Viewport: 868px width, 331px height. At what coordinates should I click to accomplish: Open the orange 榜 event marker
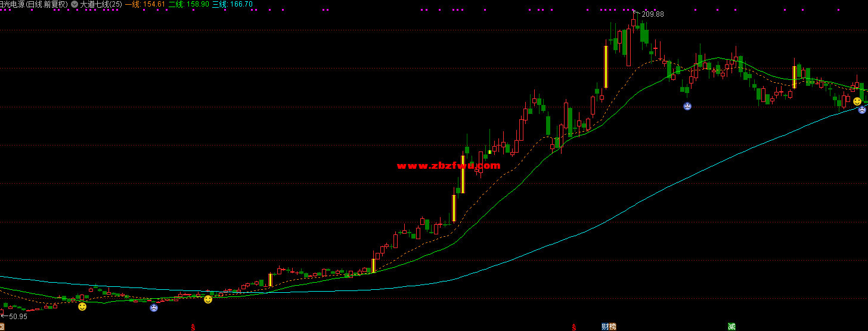point(613,327)
